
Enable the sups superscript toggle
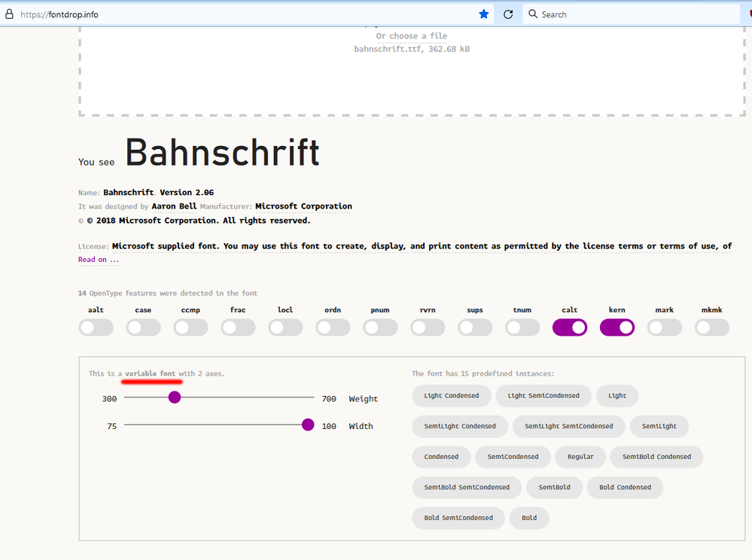tap(475, 327)
